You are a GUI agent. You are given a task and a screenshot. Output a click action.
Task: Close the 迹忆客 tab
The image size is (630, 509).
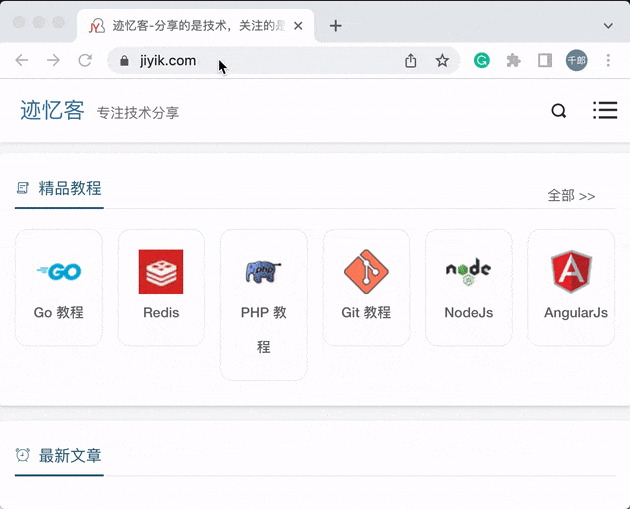[298, 26]
